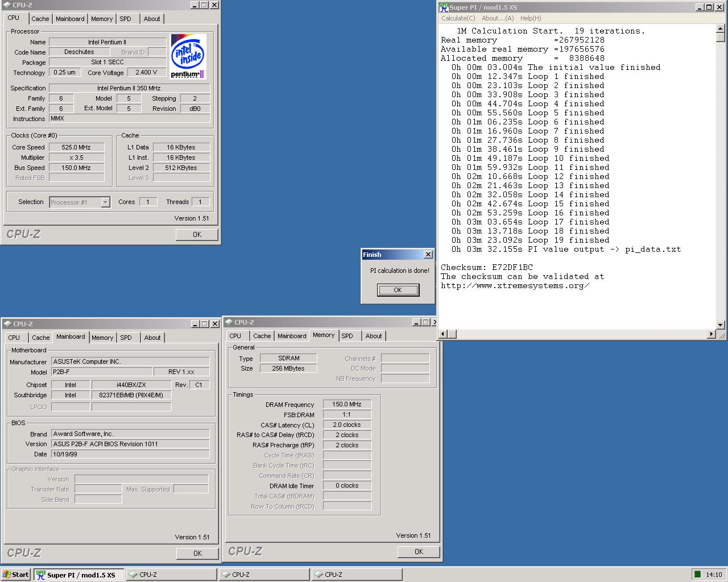Click the Memory CPU-Z window title icon
Viewport: 728px width, 582px height.
click(x=229, y=322)
